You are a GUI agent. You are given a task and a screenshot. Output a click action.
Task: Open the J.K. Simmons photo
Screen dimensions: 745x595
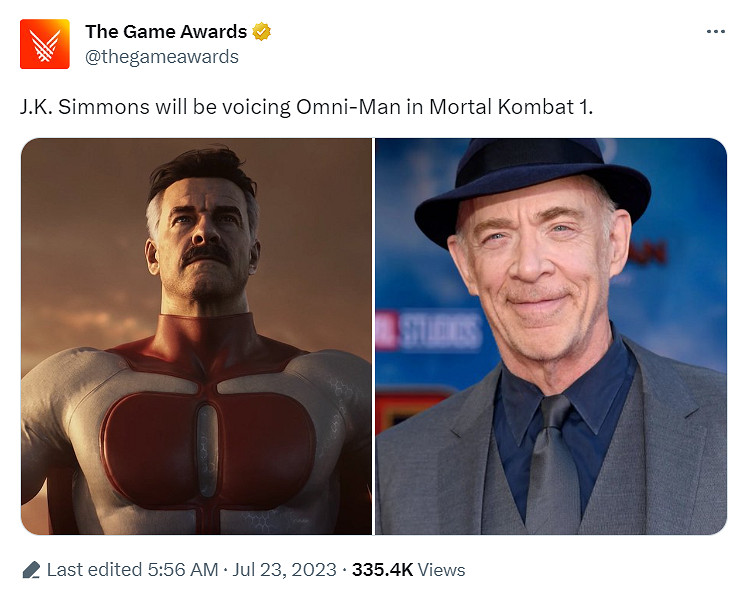point(551,336)
